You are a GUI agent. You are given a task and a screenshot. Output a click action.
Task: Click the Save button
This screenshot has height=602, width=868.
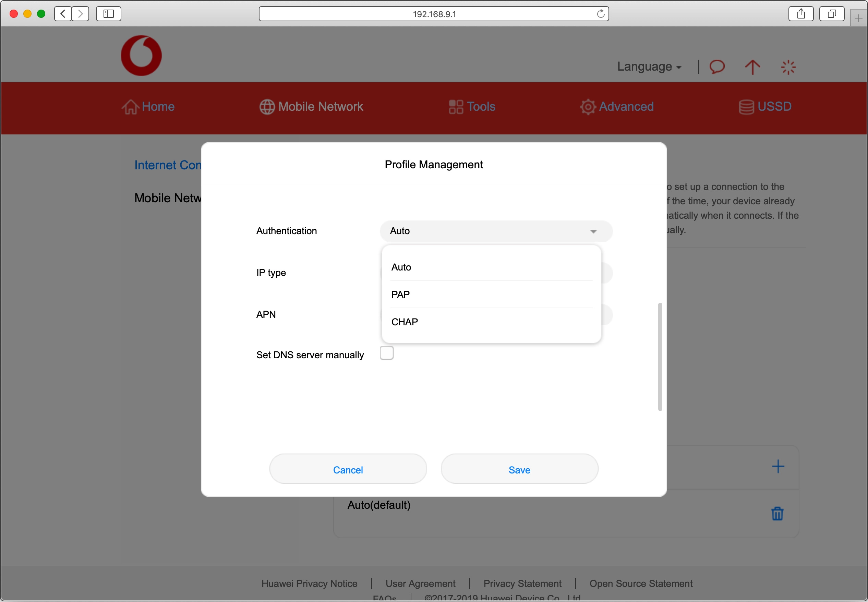pos(519,470)
